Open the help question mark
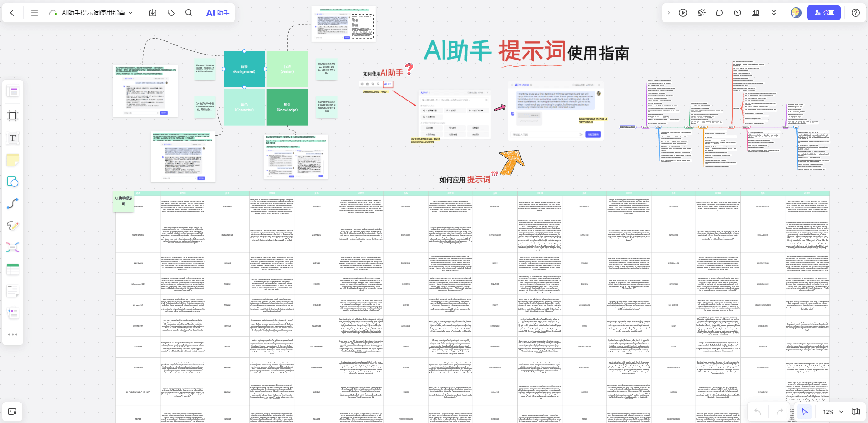Viewport: 868px width, 423px height. (x=856, y=13)
